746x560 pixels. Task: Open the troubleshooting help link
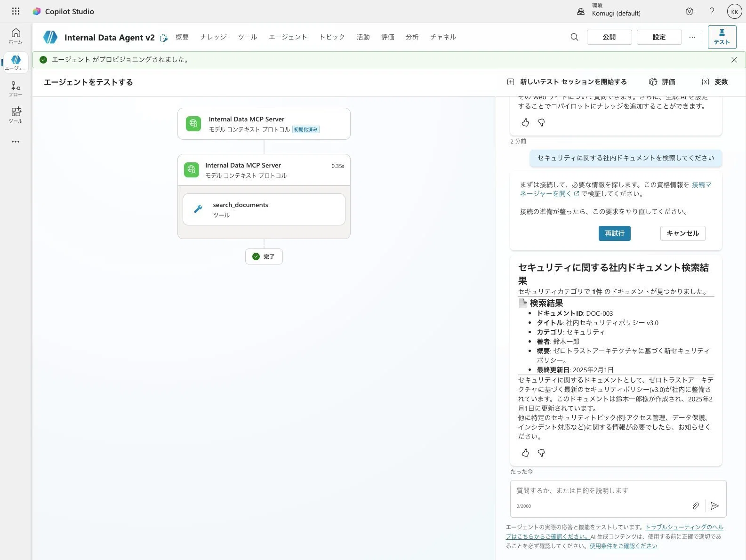click(x=615, y=532)
